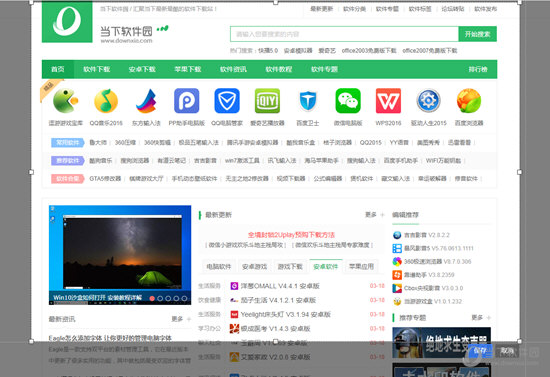Click the QQ电脑管家 blue shield icon
The image size is (550, 377).
click(227, 101)
